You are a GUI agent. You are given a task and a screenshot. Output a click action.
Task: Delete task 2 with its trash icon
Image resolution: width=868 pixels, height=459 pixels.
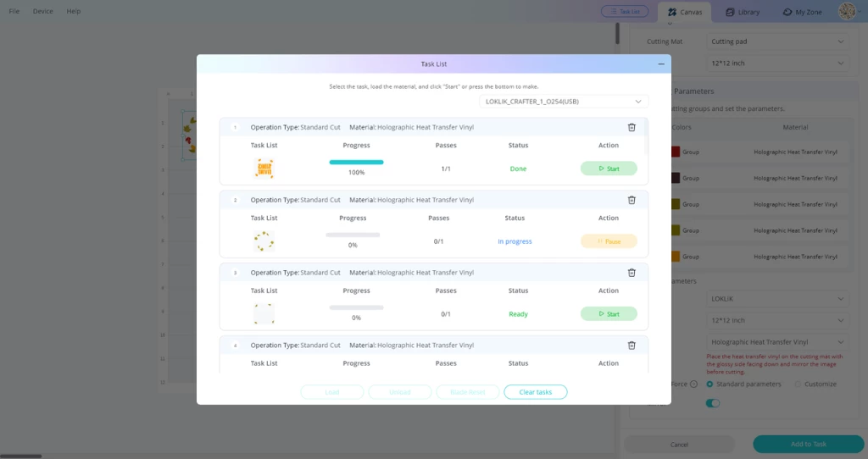point(632,200)
